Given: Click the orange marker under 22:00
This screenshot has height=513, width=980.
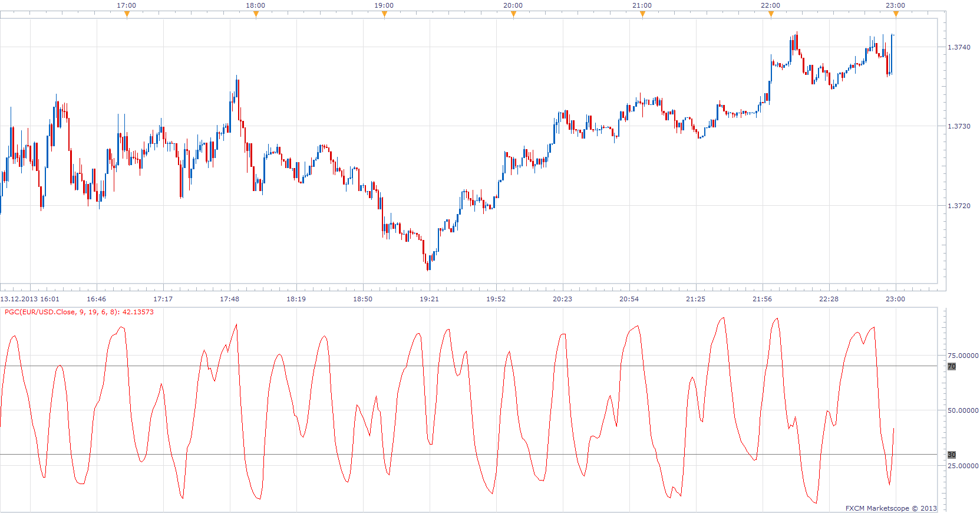Looking at the screenshot, I should pos(771,14).
